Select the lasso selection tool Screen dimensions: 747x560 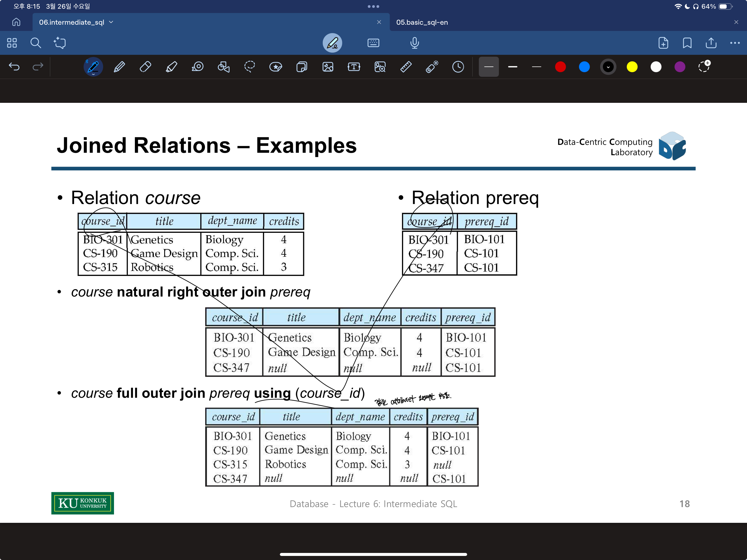[249, 67]
